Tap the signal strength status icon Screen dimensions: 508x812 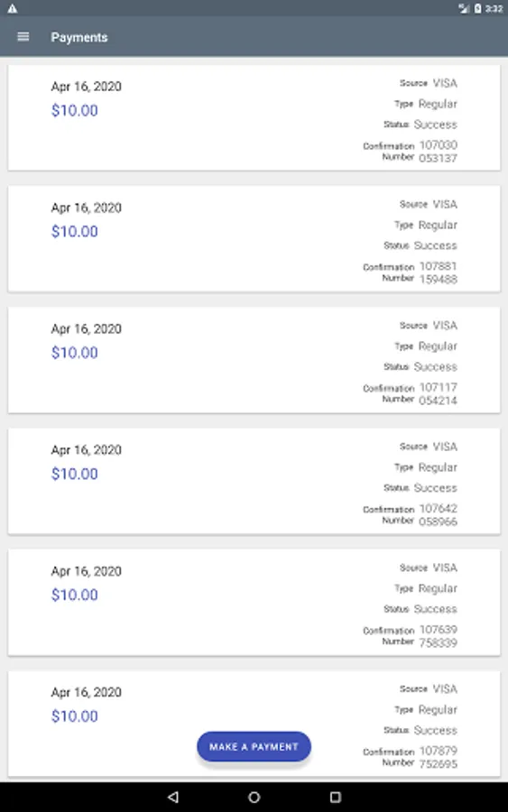pyautogui.click(x=464, y=8)
